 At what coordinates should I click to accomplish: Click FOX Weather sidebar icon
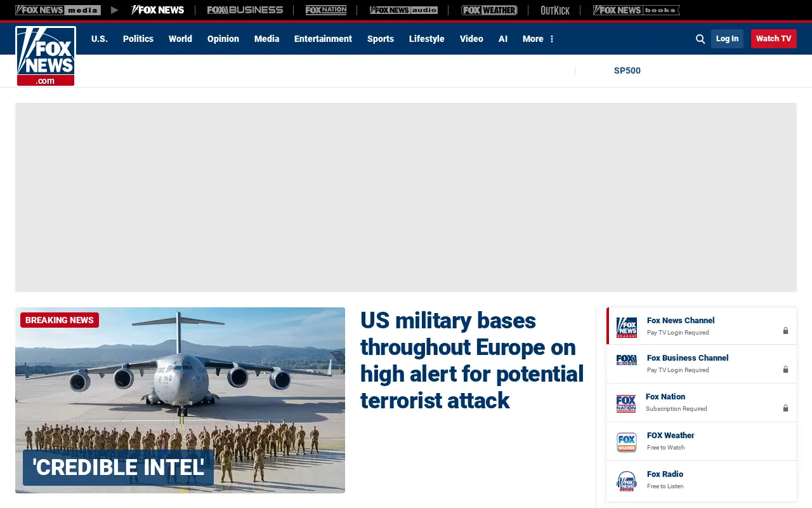627,442
